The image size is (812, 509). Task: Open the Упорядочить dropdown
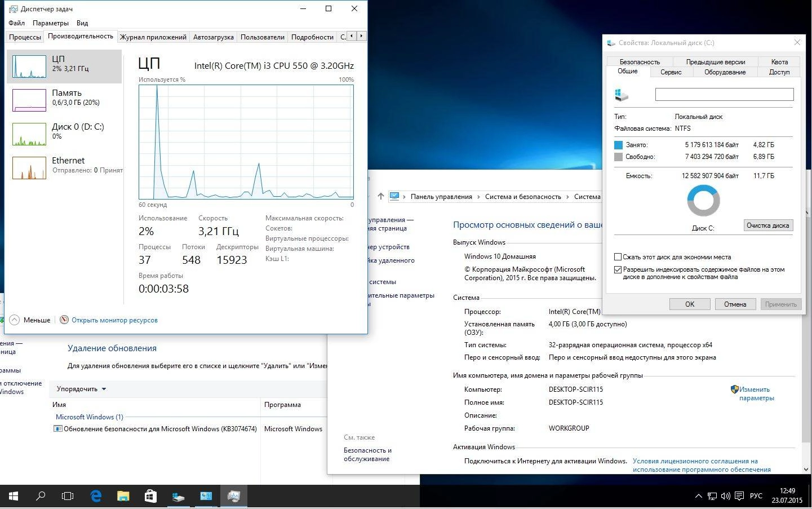pos(81,389)
